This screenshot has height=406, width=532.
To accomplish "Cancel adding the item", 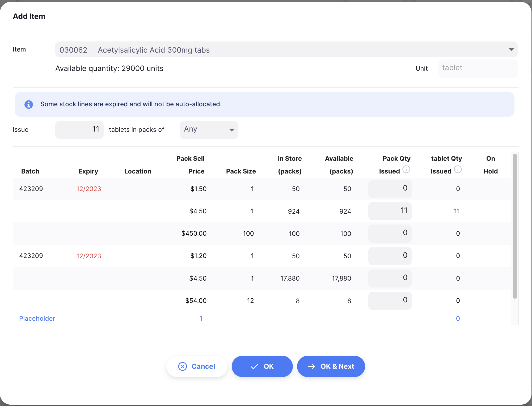I will click(197, 366).
